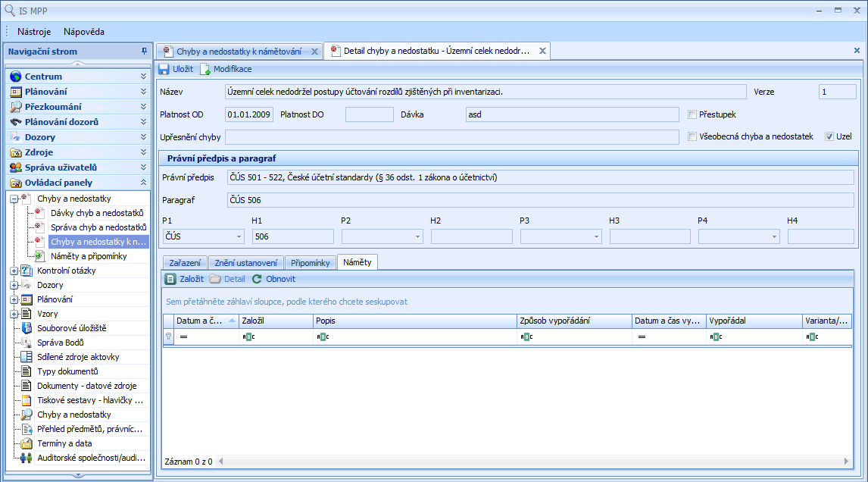Click the Plánování dozorů icon
Viewport: 868px width, 482px height.
pyautogui.click(x=15, y=122)
